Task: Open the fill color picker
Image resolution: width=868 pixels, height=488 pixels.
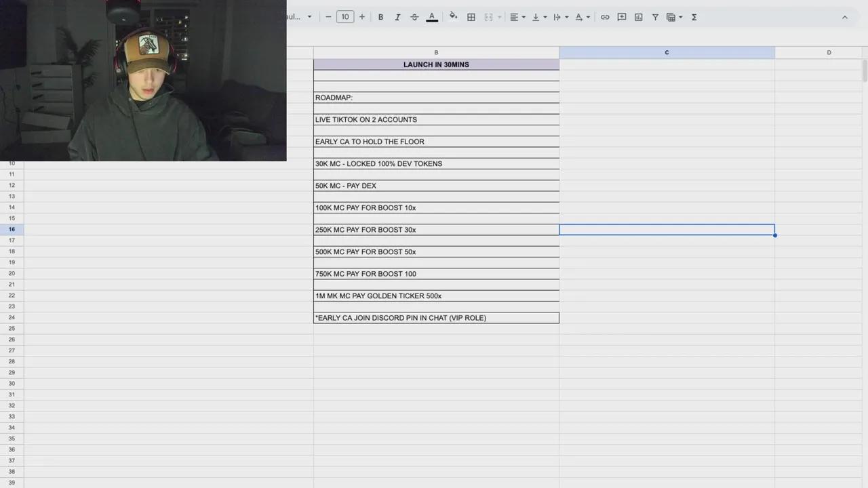Action: tap(453, 17)
